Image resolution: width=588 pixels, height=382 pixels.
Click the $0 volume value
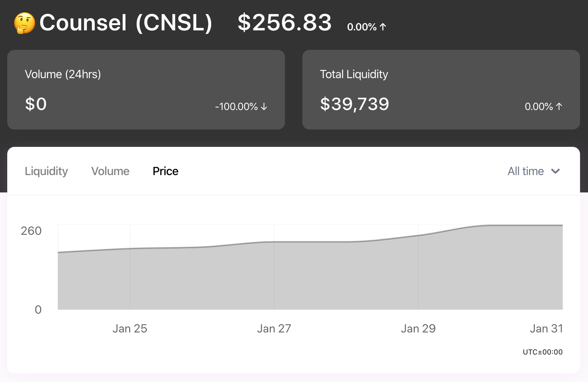[36, 104]
